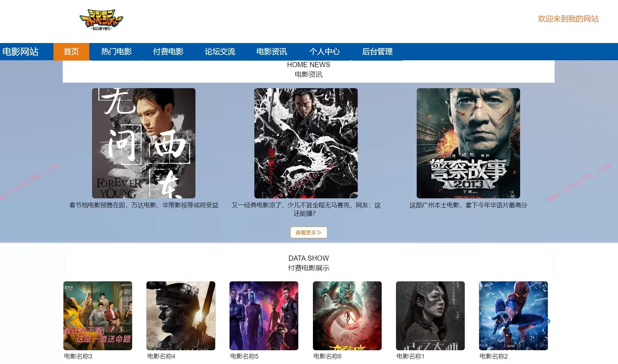Click the 电影名称4 title

[x=161, y=356]
